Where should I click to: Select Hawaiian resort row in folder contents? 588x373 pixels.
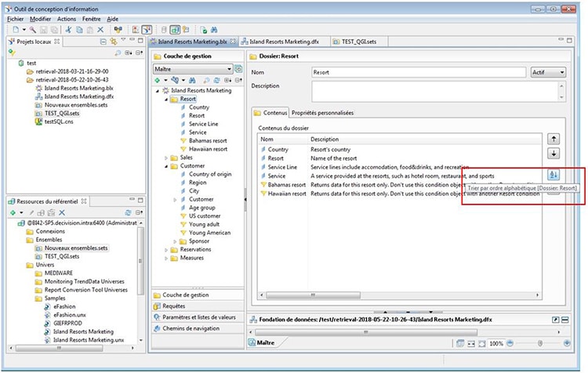pyautogui.click(x=400, y=194)
